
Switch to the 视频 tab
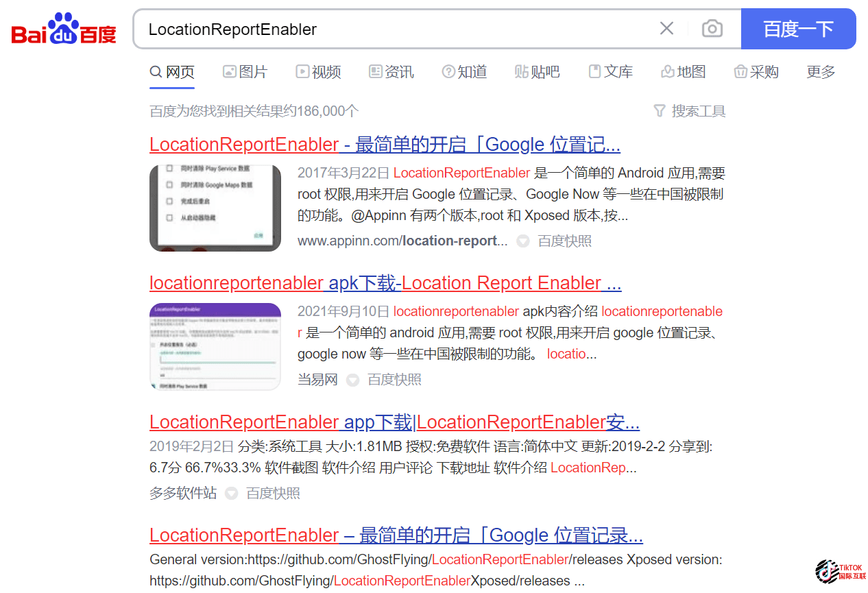click(x=318, y=72)
